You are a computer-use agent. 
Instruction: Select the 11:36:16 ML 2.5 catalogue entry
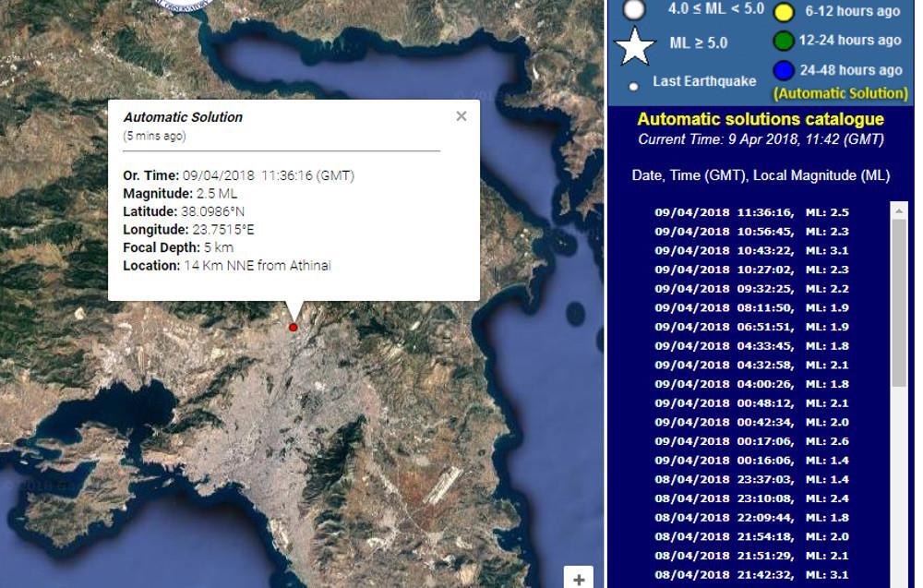(x=751, y=212)
